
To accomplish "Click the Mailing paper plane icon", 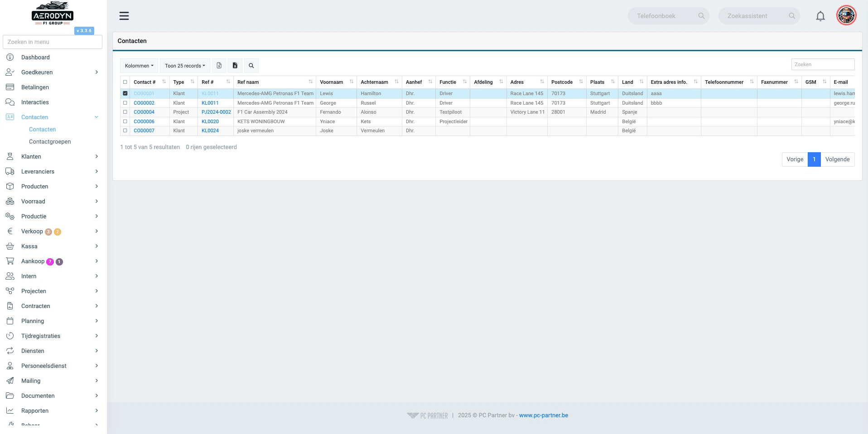I will [x=10, y=381].
